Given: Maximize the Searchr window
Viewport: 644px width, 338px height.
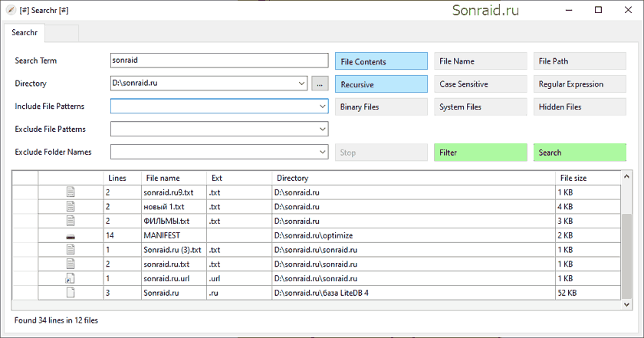Looking at the screenshot, I should [x=599, y=10].
